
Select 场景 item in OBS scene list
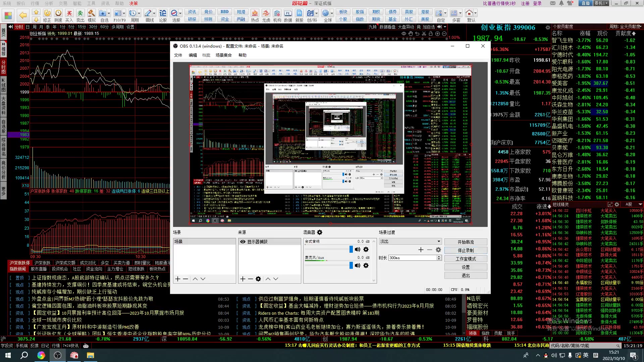point(205,242)
